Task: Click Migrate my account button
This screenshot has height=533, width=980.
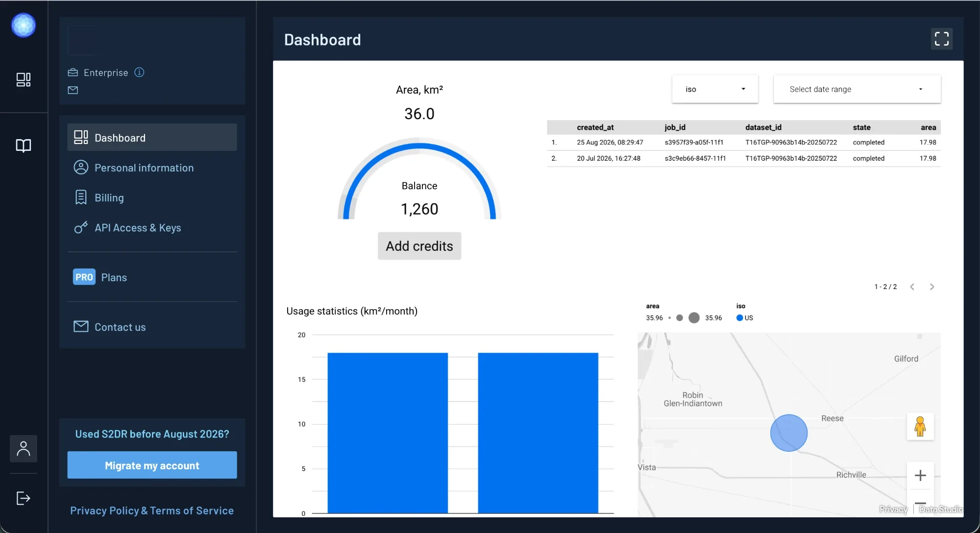Action: coord(152,465)
